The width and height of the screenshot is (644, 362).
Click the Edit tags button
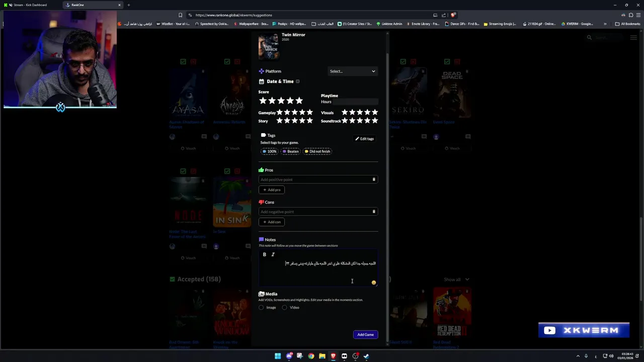coord(365,139)
